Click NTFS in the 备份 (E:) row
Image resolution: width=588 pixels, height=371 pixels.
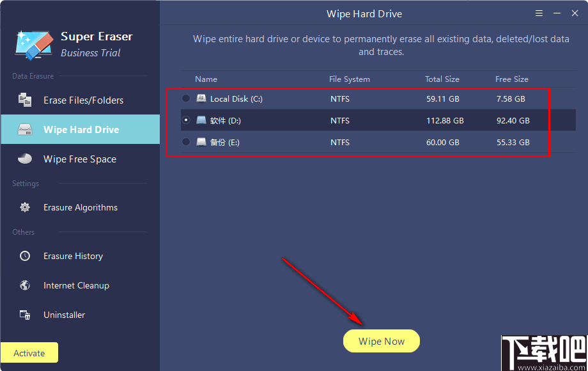[340, 143]
